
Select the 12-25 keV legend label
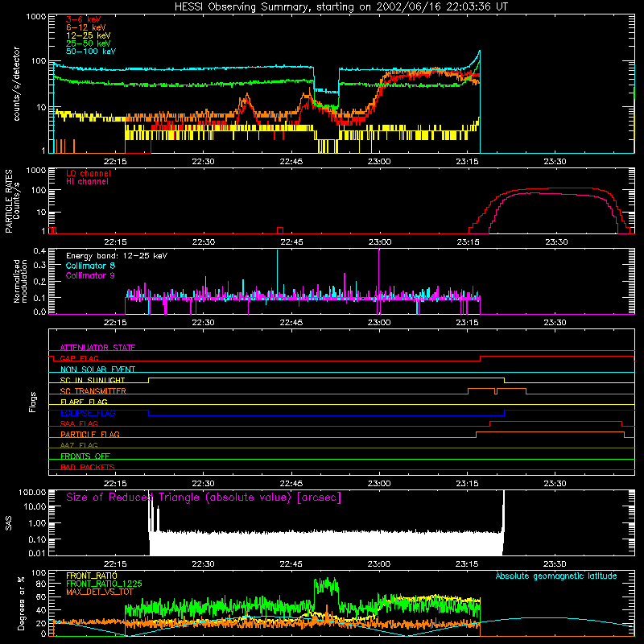pos(89,35)
